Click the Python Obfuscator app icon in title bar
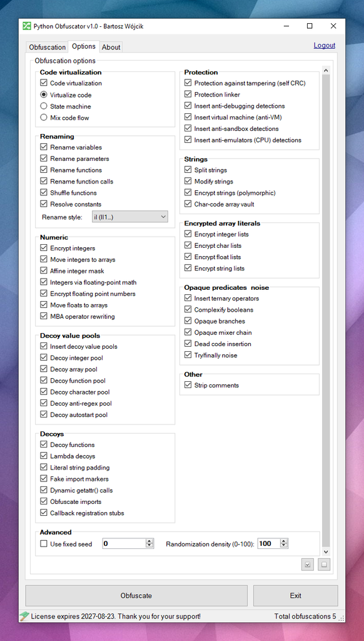 (x=26, y=26)
